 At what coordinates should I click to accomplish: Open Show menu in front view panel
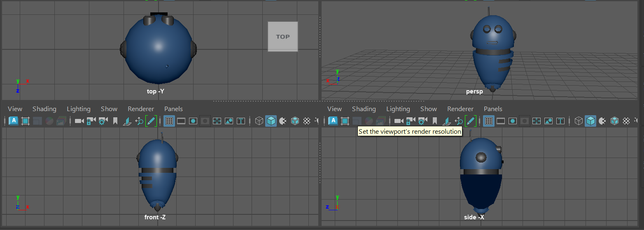pos(109,109)
